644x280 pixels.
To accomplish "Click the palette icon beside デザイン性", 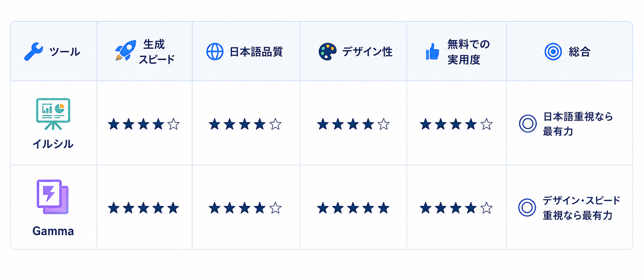I will pos(327,52).
